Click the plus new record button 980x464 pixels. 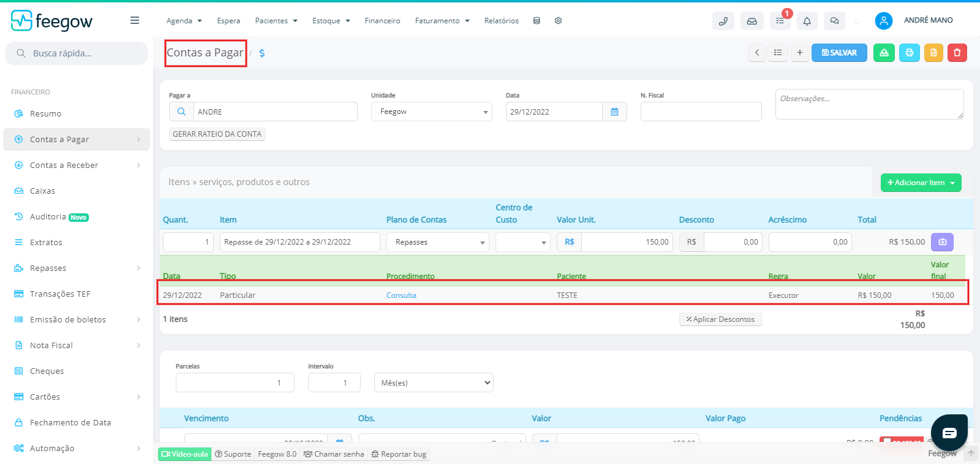pos(799,53)
